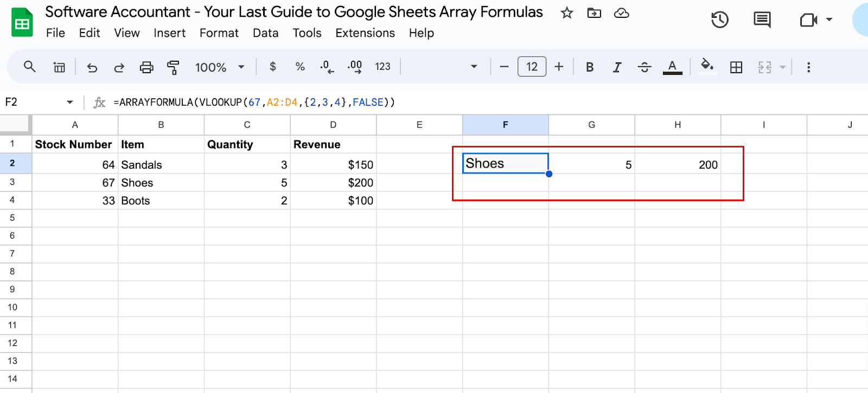Format as currency dollar icon
Image resolution: width=868 pixels, height=393 pixels.
pyautogui.click(x=273, y=67)
